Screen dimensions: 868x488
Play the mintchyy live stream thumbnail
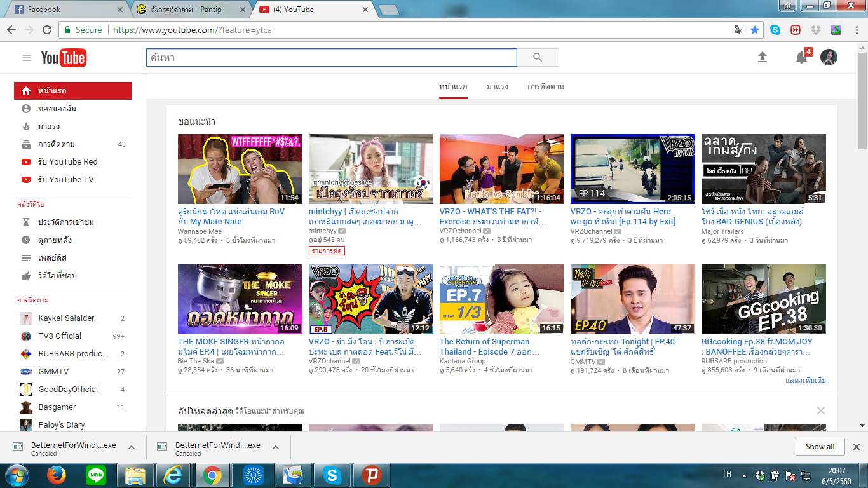coord(371,169)
